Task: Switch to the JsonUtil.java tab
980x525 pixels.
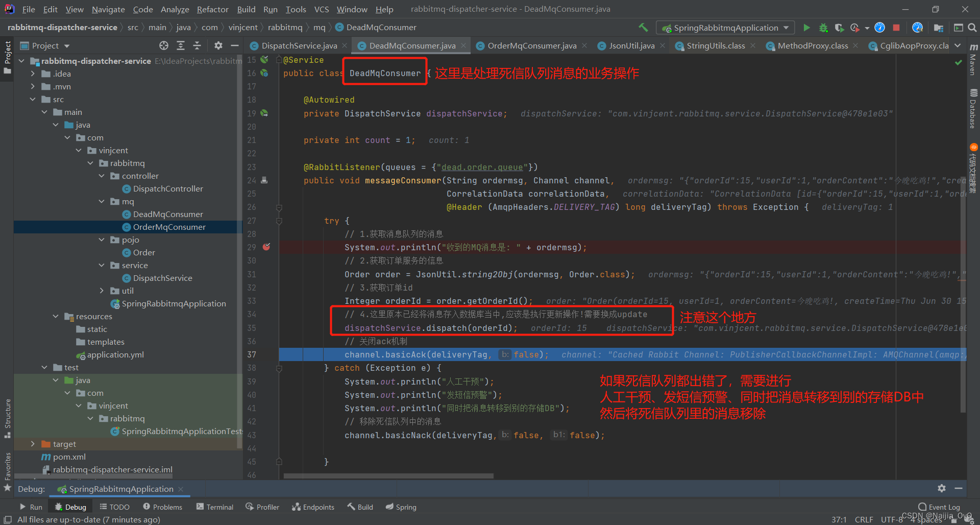Action: (631, 45)
